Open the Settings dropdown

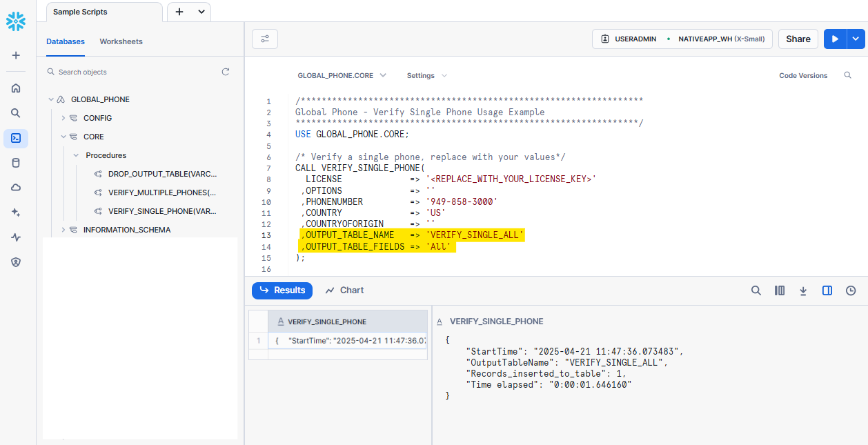click(426, 75)
